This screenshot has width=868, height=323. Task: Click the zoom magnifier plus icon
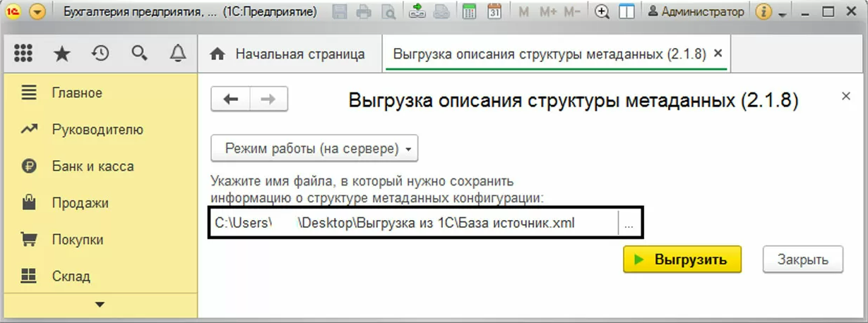[x=602, y=12]
